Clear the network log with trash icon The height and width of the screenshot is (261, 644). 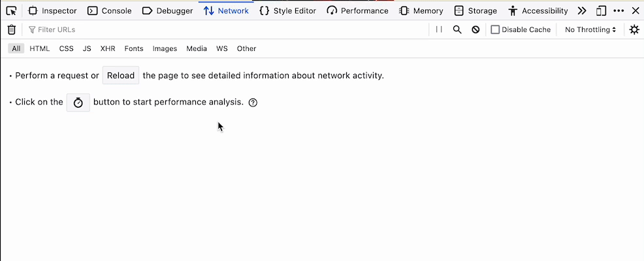point(11,29)
